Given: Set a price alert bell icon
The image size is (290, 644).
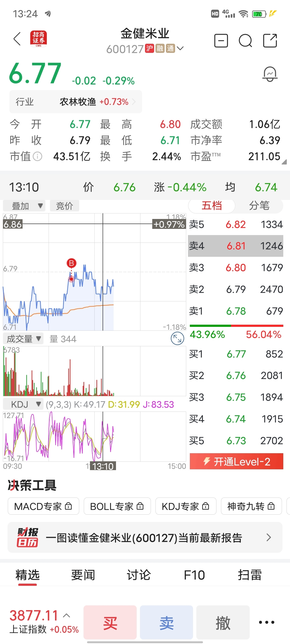Looking at the screenshot, I should click(270, 74).
